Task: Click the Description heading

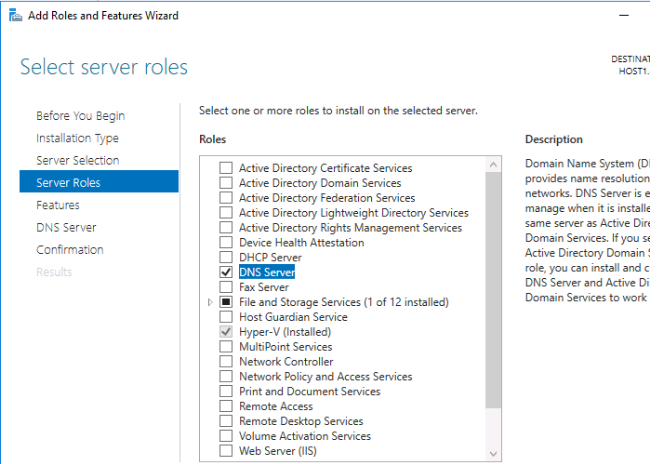Action: pyautogui.click(x=554, y=139)
